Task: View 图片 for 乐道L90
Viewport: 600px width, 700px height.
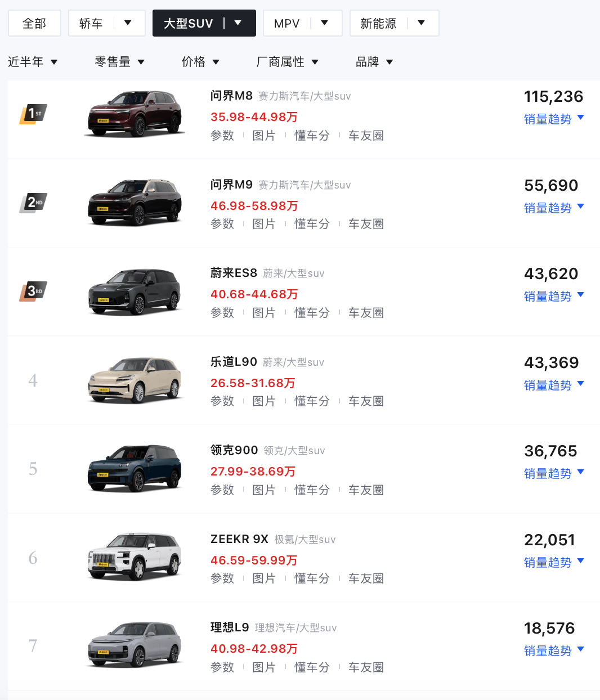Action: coord(264,401)
